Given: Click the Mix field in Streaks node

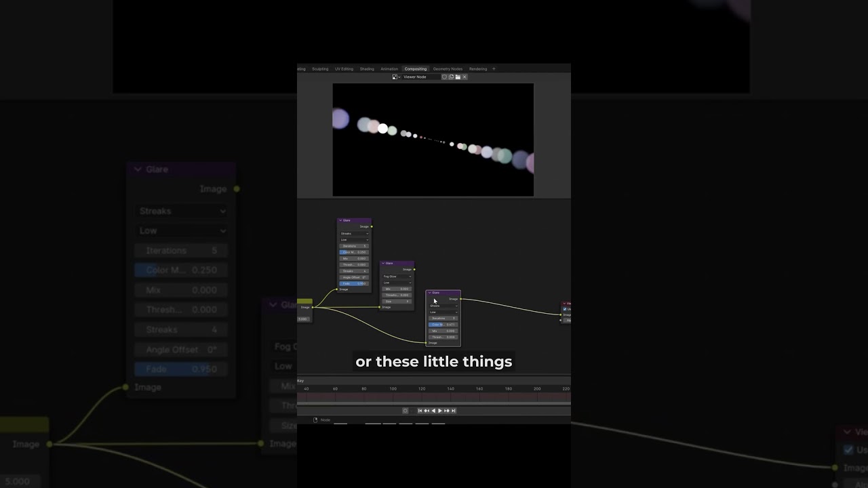Looking at the screenshot, I should pyautogui.click(x=354, y=258).
